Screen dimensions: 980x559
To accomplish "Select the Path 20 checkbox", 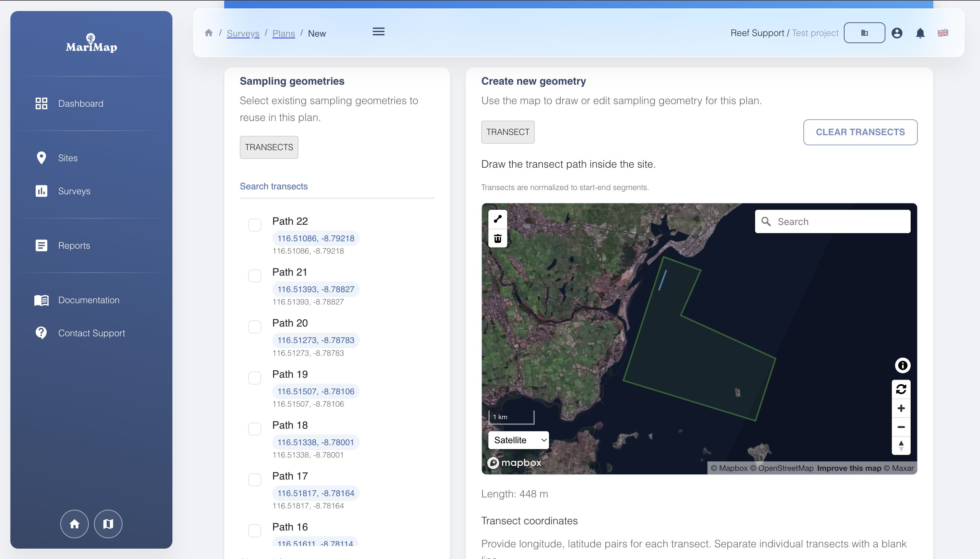I will 254,327.
